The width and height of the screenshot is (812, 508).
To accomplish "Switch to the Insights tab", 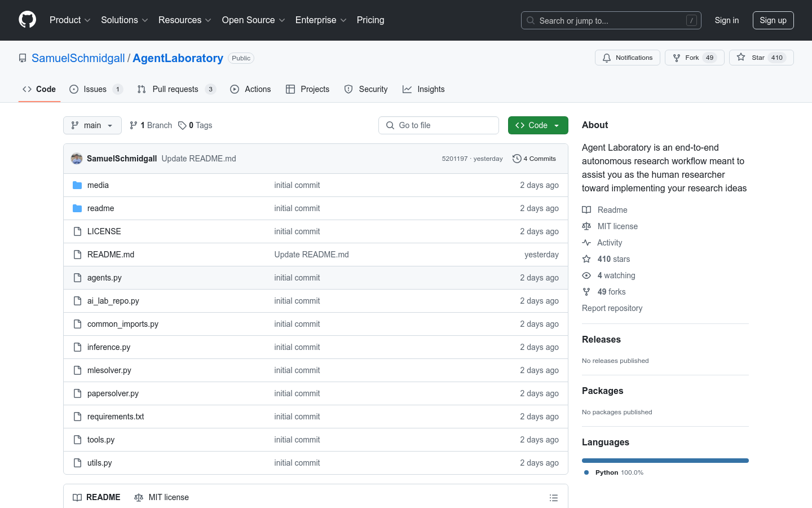I will click(x=423, y=89).
